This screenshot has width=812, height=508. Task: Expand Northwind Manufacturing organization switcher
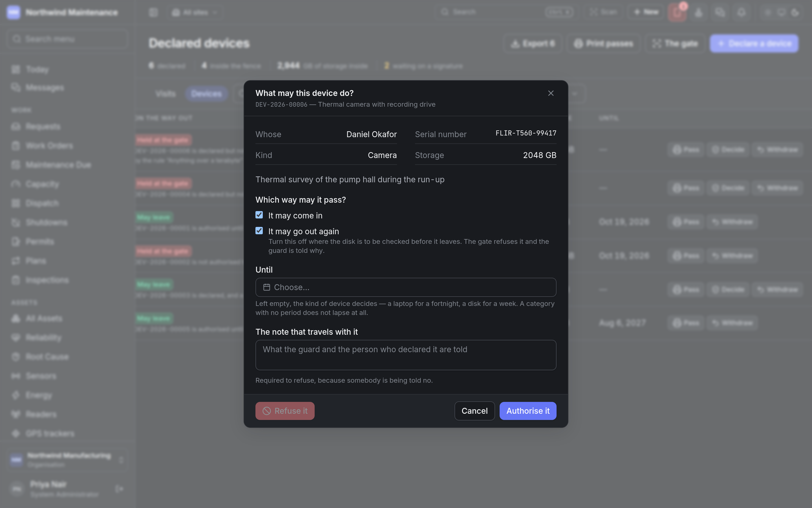tap(67, 460)
